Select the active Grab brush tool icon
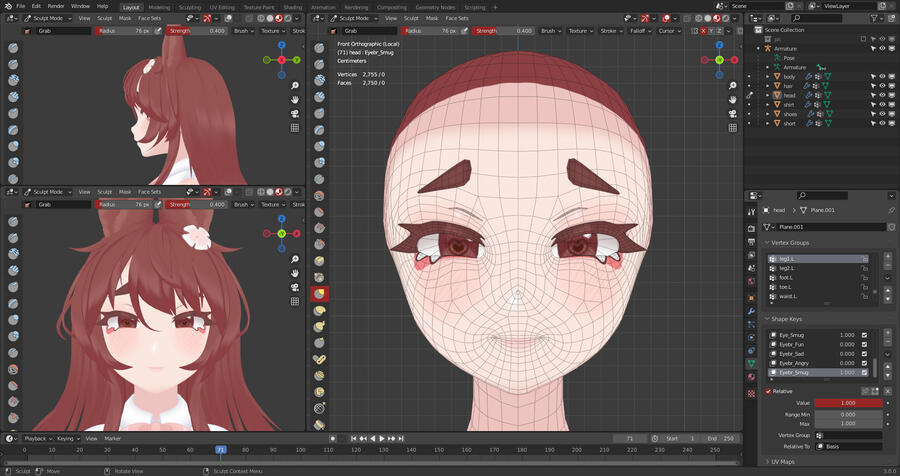 [x=320, y=294]
